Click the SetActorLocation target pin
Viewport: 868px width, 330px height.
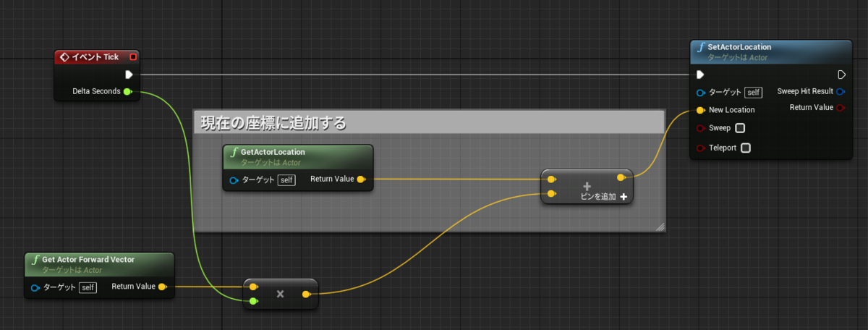(701, 93)
